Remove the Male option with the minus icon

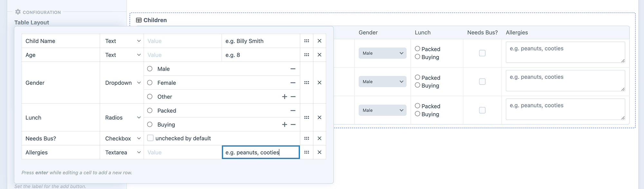coord(293,69)
